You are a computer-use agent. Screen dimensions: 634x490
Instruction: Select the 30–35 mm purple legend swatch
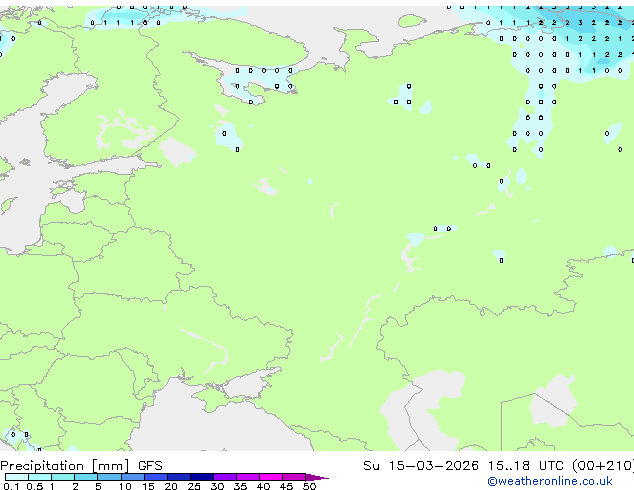coord(225,477)
